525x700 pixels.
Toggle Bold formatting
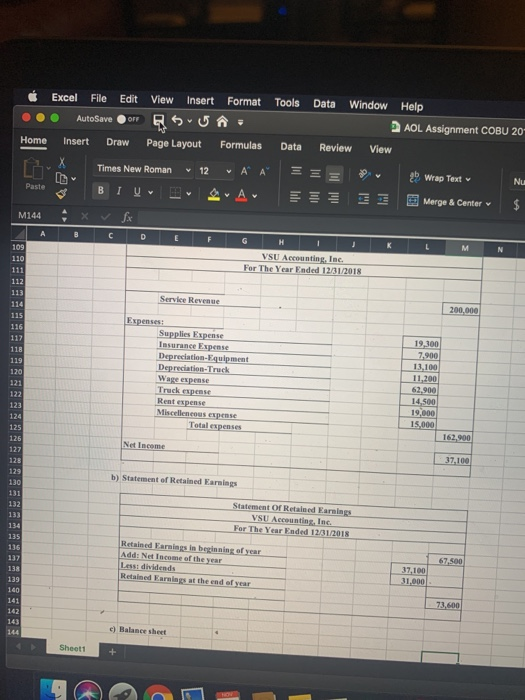click(101, 191)
